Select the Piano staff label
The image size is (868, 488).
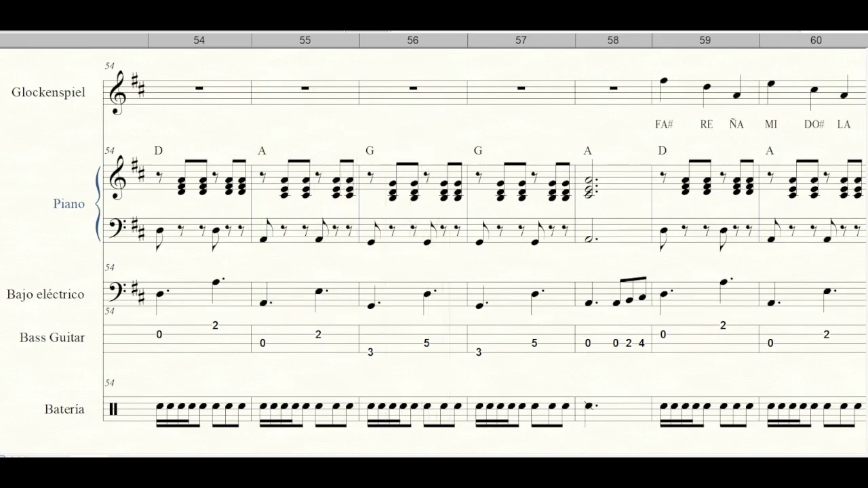coord(69,203)
